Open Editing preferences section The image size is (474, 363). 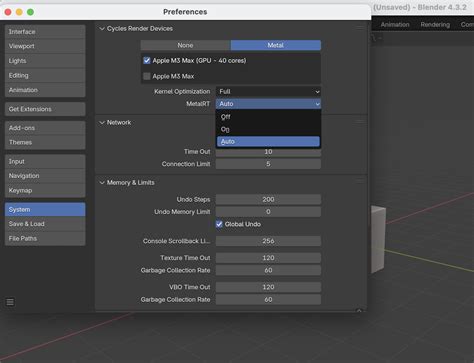[45, 75]
